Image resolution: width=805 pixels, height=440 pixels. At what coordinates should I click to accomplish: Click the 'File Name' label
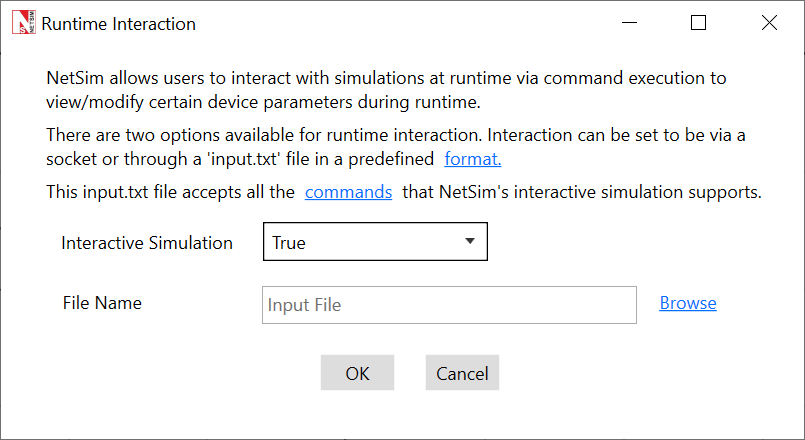pyautogui.click(x=102, y=303)
